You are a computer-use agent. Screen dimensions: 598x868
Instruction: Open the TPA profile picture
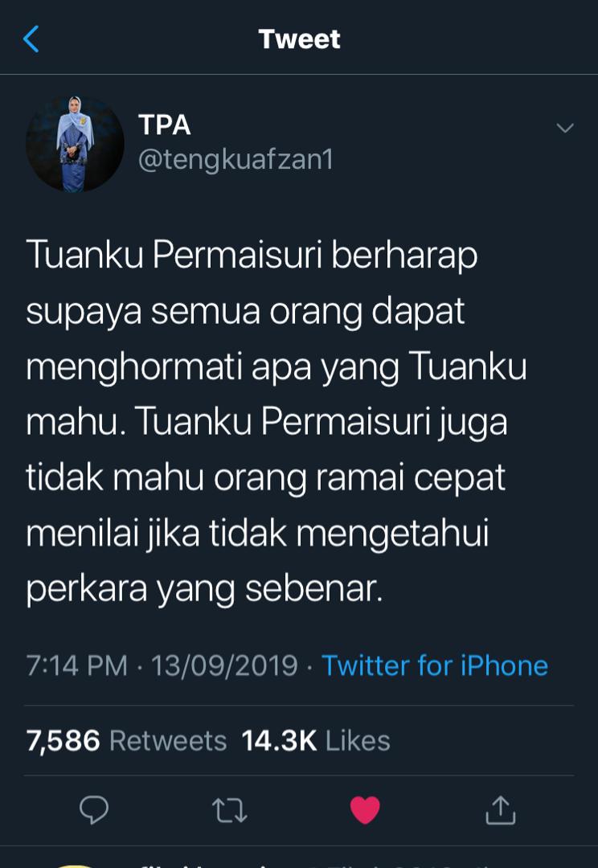(75, 144)
